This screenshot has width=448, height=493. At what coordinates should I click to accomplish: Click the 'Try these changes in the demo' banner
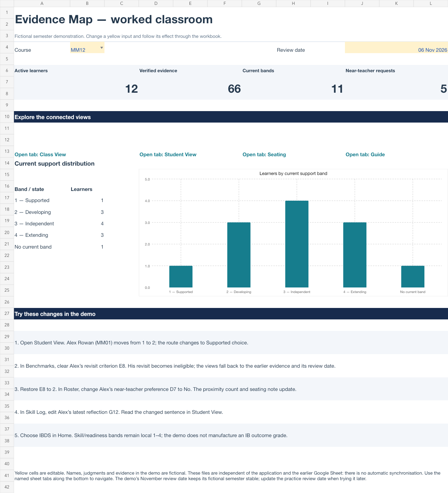231,314
